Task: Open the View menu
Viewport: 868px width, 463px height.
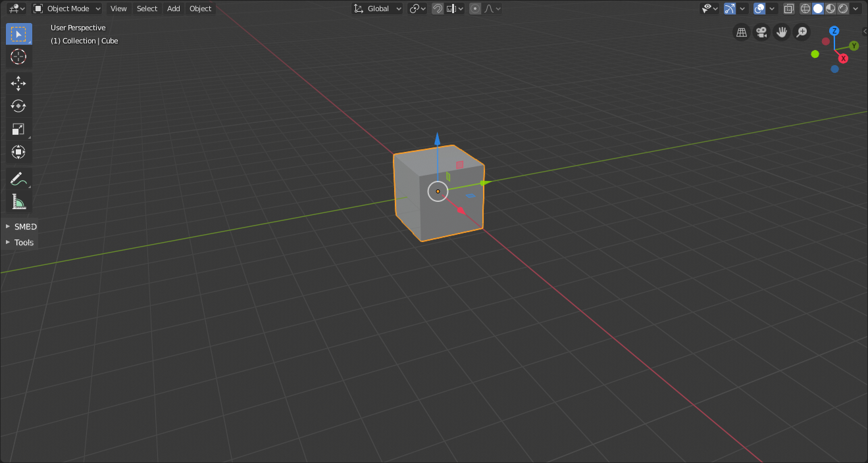Action: click(x=118, y=9)
